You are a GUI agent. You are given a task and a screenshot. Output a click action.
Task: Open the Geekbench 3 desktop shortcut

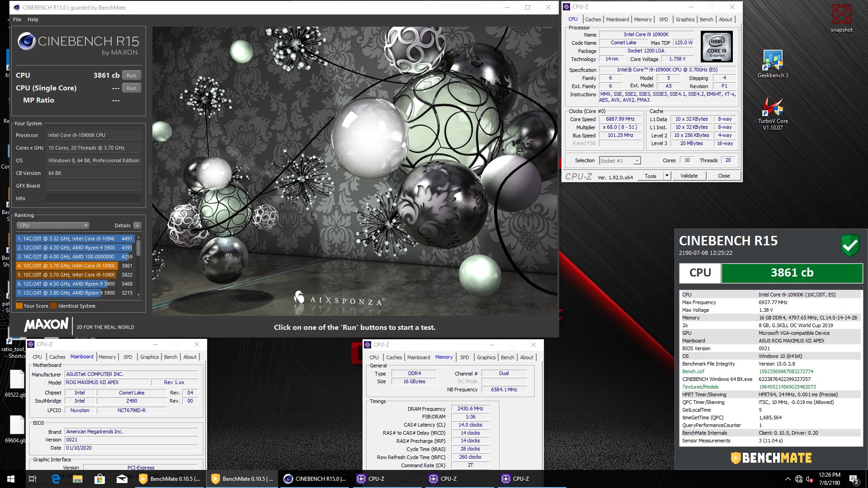coord(773,64)
